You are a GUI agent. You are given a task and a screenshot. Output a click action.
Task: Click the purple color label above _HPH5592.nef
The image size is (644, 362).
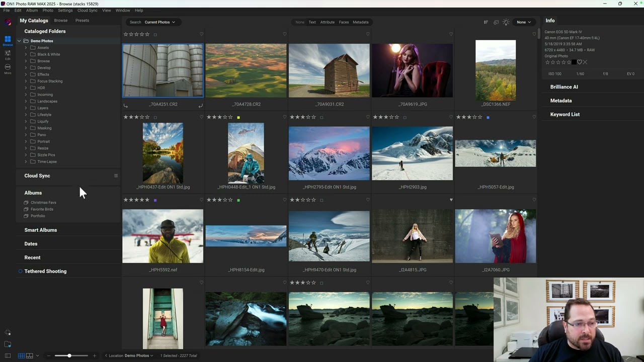pos(155,200)
